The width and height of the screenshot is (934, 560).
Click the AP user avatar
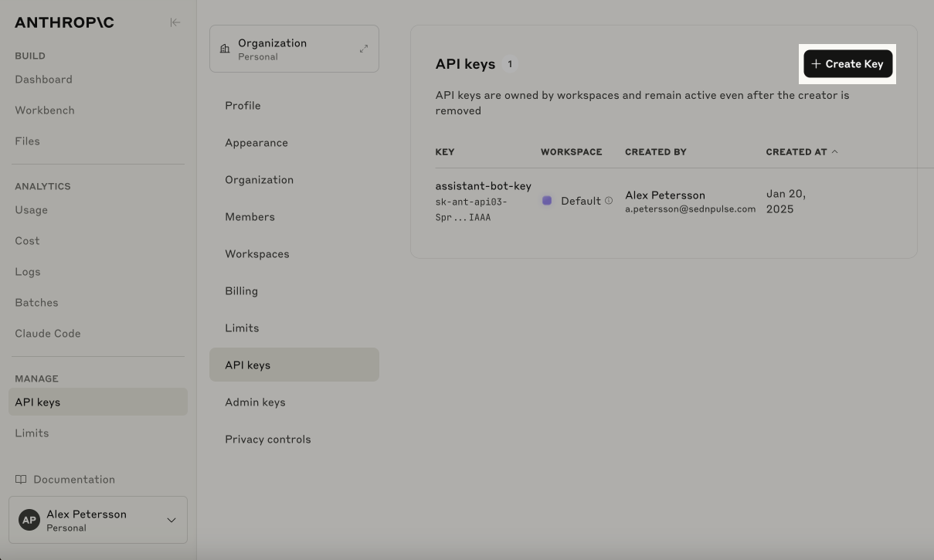29,520
